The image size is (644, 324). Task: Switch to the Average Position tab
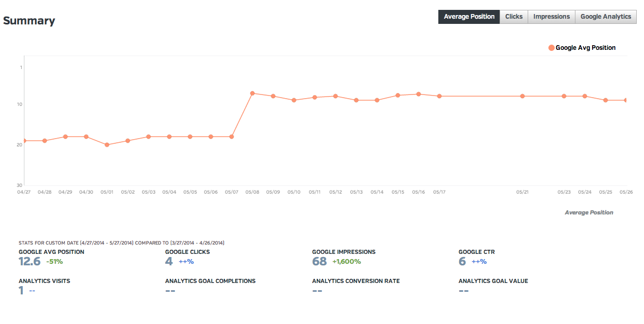tap(469, 17)
